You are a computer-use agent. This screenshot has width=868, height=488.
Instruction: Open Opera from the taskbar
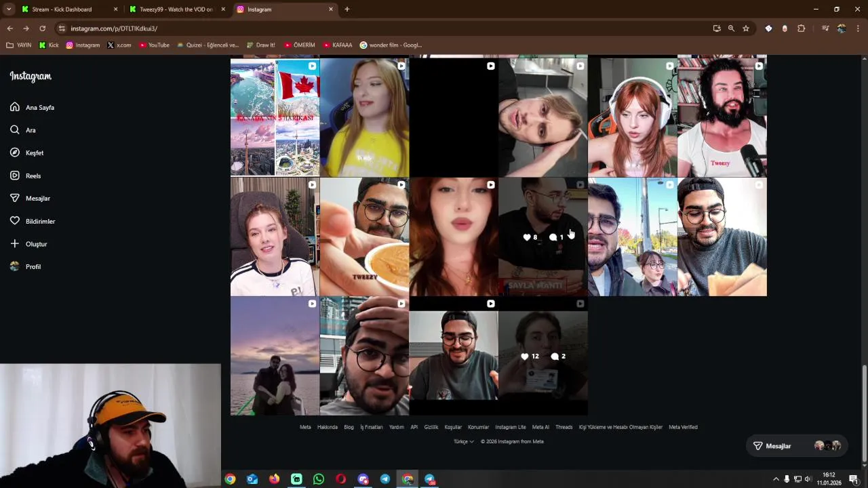click(x=340, y=479)
